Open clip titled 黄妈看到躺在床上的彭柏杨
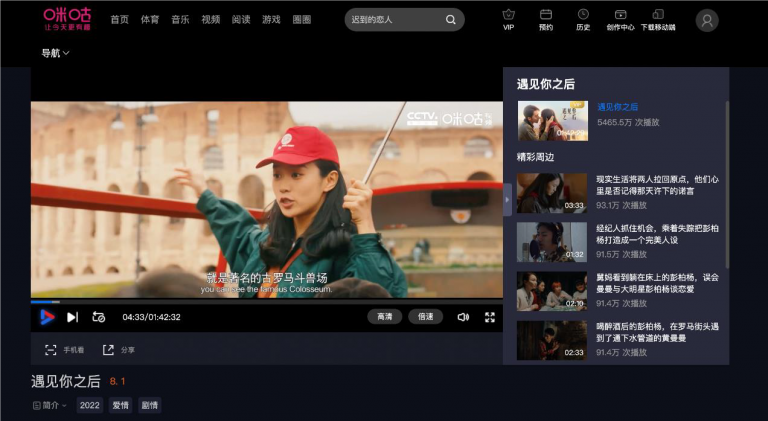Screen dimensions: 768x421 tap(657, 283)
